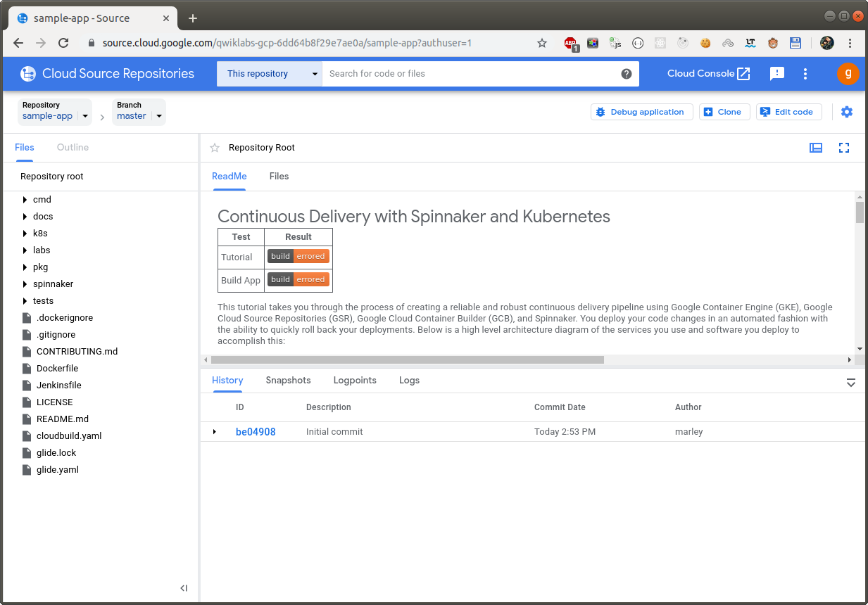Select the ReadMe tab
868x605 pixels.
tap(229, 177)
